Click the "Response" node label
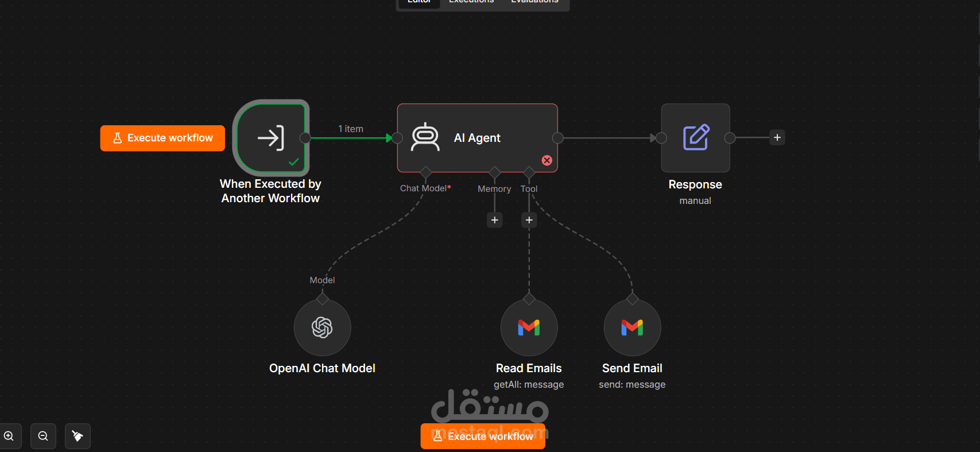The image size is (980, 452). point(695,184)
